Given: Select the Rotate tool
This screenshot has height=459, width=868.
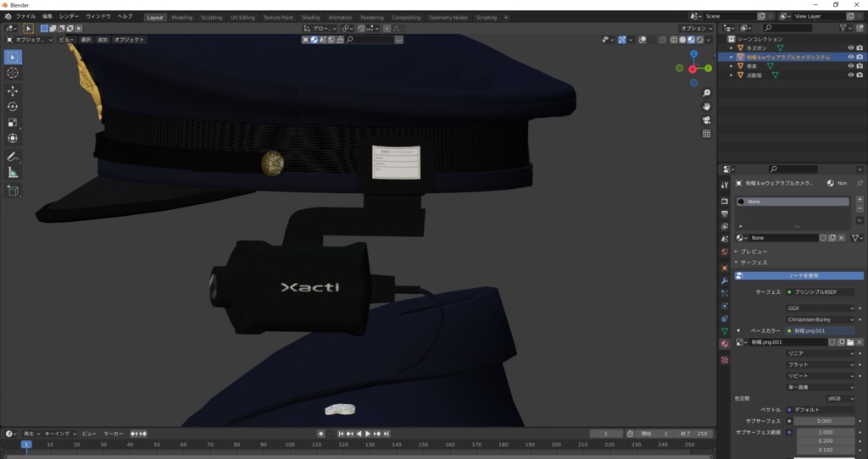Looking at the screenshot, I should click(13, 107).
